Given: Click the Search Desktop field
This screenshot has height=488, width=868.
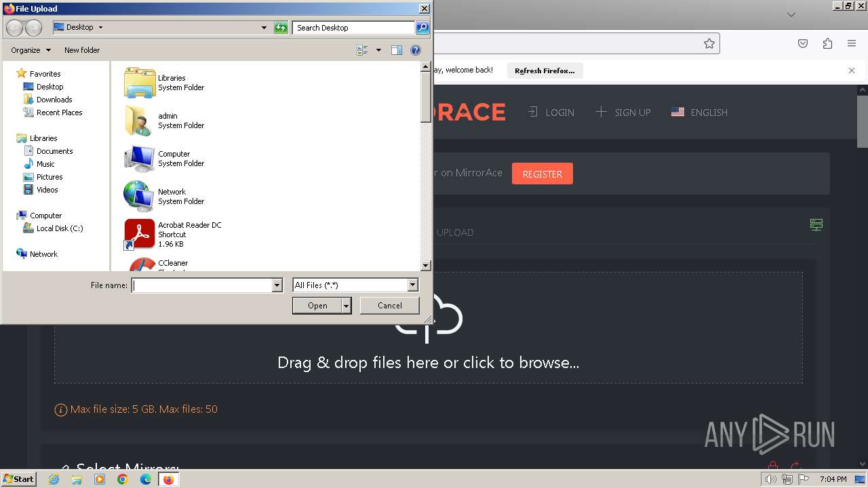Looking at the screenshot, I should pos(354,28).
